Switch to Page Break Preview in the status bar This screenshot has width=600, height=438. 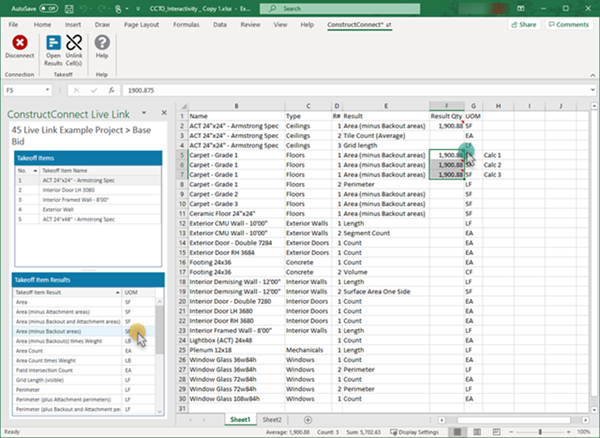point(496,432)
